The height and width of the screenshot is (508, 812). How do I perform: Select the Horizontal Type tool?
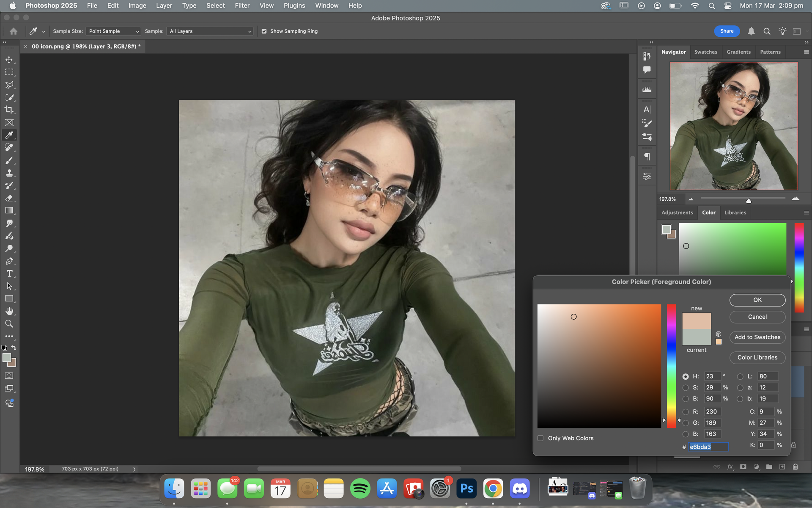point(9,273)
